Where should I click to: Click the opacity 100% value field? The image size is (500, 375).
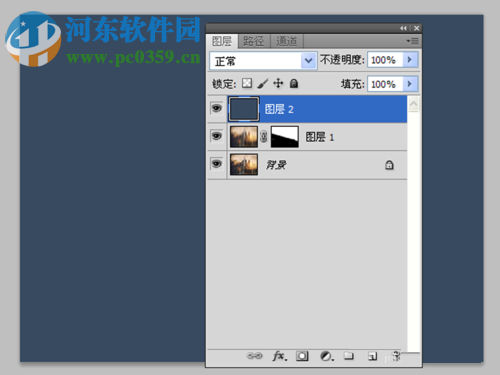(x=385, y=60)
